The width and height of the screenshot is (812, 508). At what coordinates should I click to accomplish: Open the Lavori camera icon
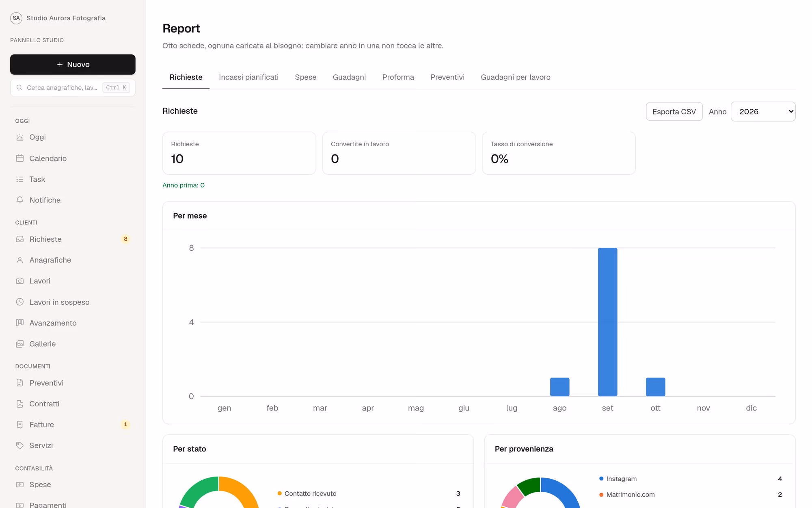(x=19, y=281)
